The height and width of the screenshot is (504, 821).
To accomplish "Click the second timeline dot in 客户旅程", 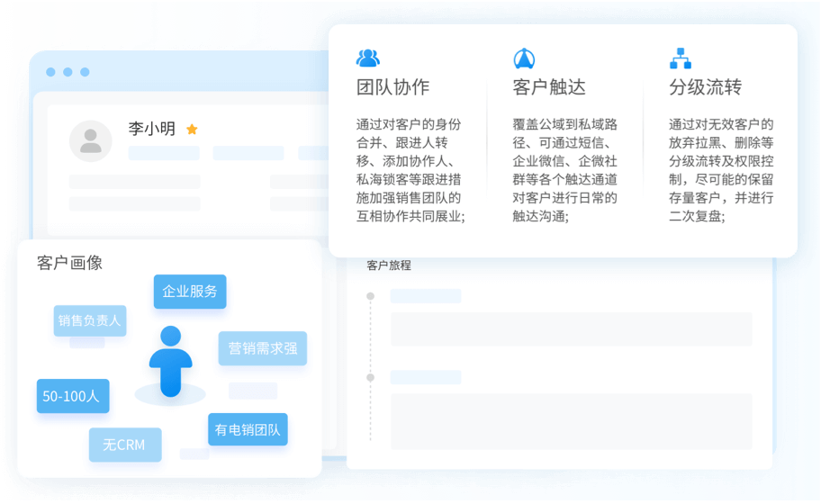I will coord(370,377).
